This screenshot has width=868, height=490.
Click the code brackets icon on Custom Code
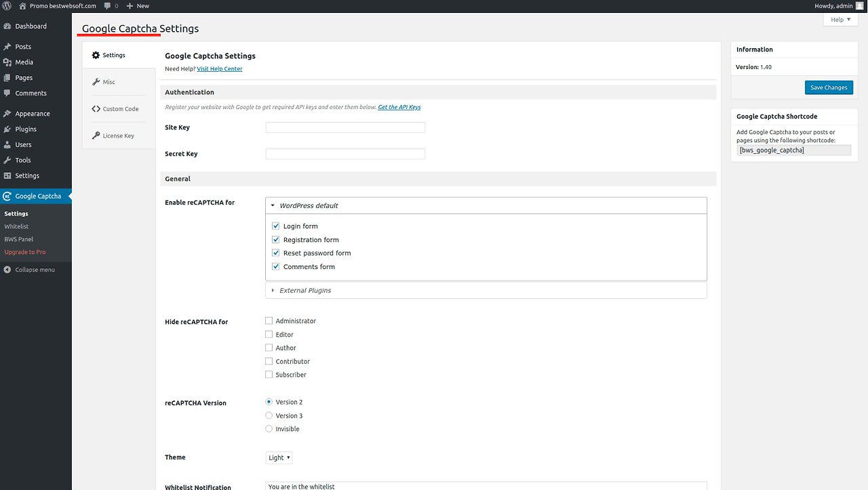pos(96,108)
